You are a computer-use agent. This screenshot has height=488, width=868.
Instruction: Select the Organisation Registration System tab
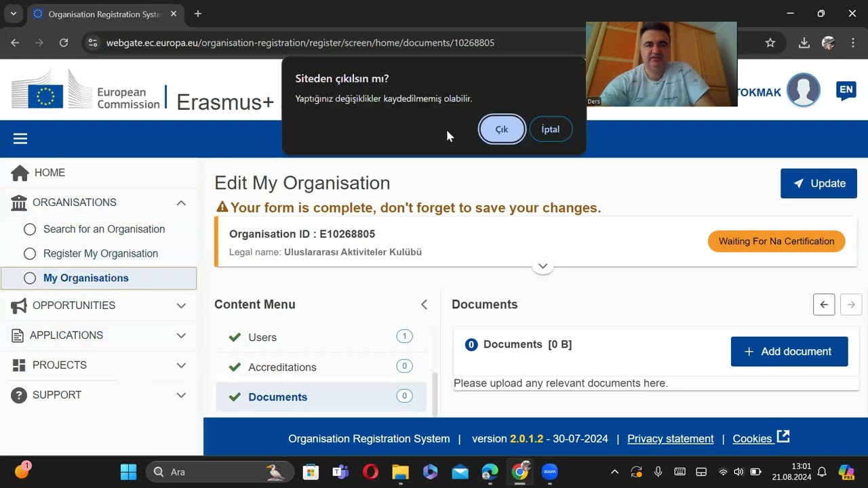click(106, 14)
